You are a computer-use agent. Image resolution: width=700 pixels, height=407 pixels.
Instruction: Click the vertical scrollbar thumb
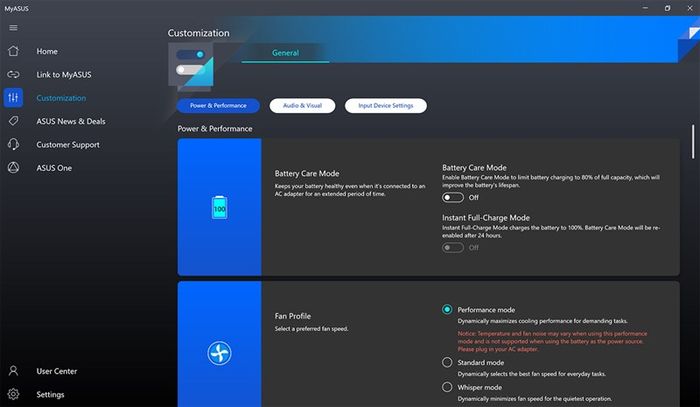pyautogui.click(x=693, y=141)
